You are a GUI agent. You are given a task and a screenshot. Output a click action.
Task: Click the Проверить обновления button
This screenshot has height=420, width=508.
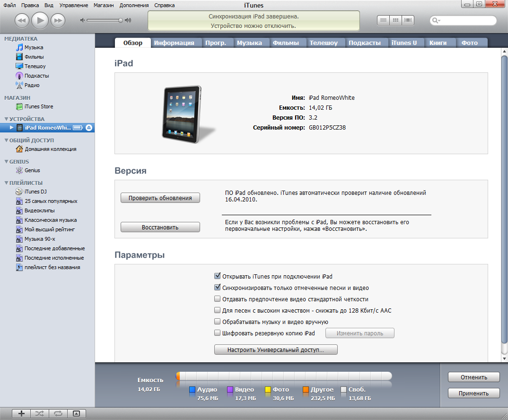click(160, 198)
